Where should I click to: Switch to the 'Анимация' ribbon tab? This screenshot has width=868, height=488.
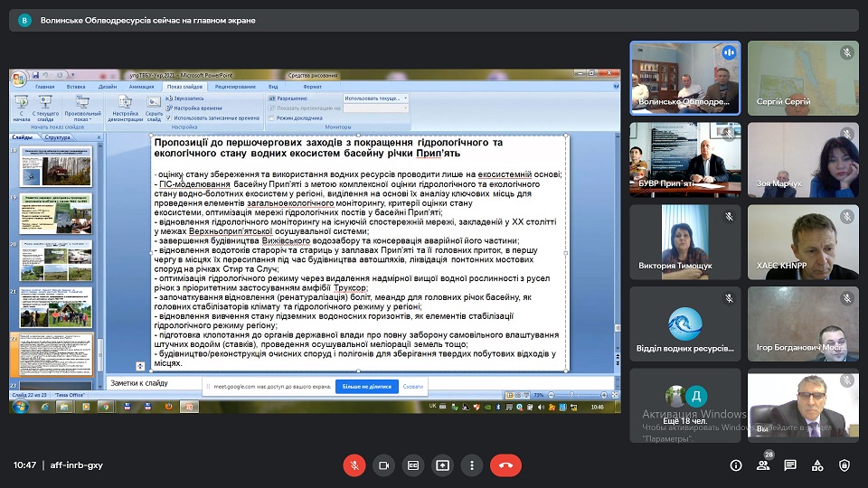pos(141,87)
